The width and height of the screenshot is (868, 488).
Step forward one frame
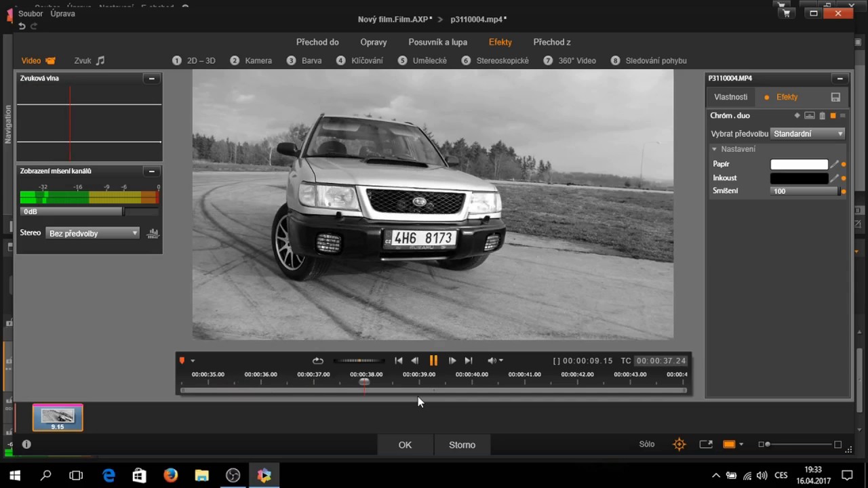coord(452,361)
